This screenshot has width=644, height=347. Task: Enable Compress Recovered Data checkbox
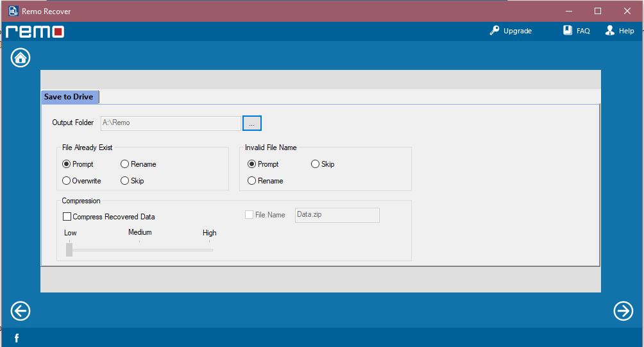(x=67, y=217)
